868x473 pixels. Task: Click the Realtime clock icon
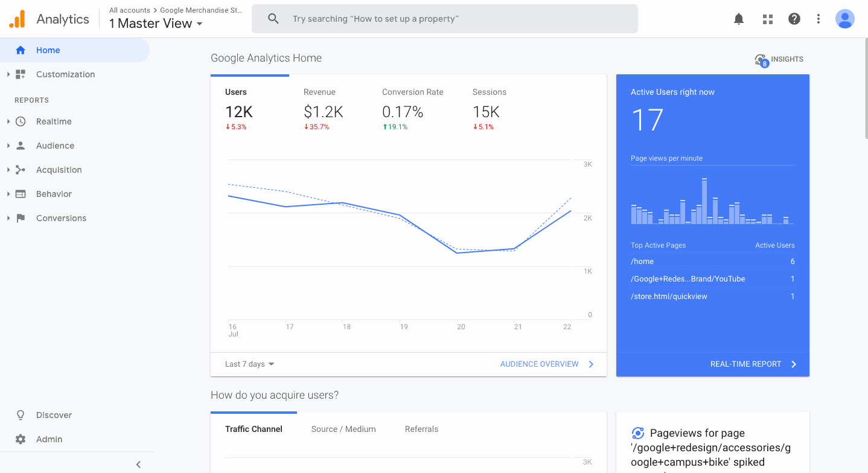coord(21,121)
